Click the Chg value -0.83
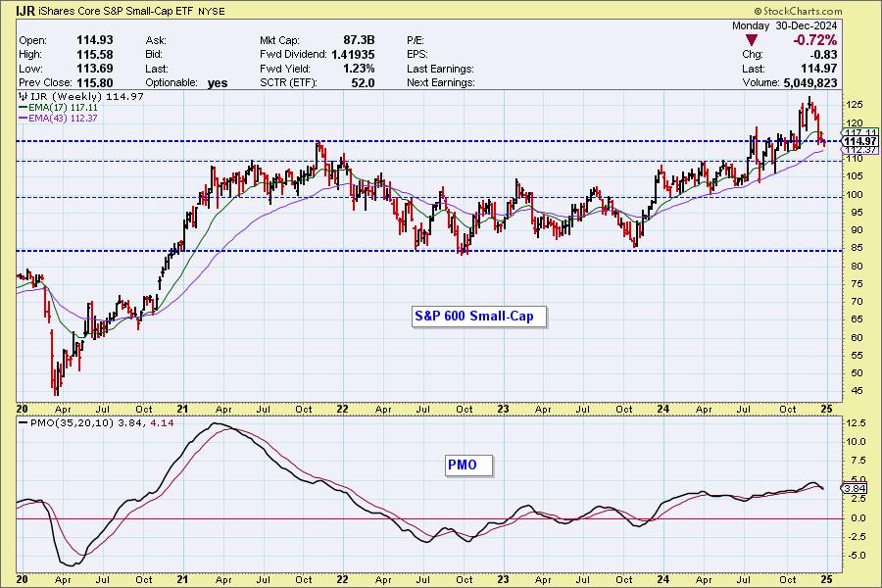The width and height of the screenshot is (882, 588). click(823, 55)
